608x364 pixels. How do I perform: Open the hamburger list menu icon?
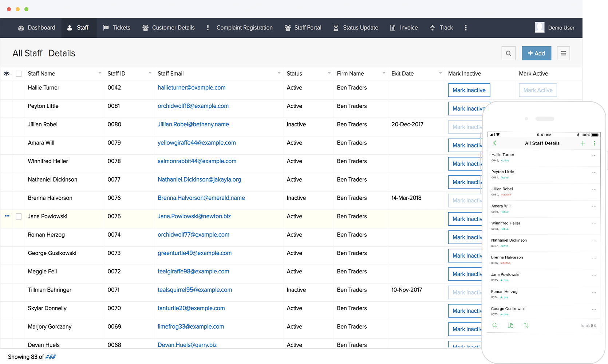point(563,53)
